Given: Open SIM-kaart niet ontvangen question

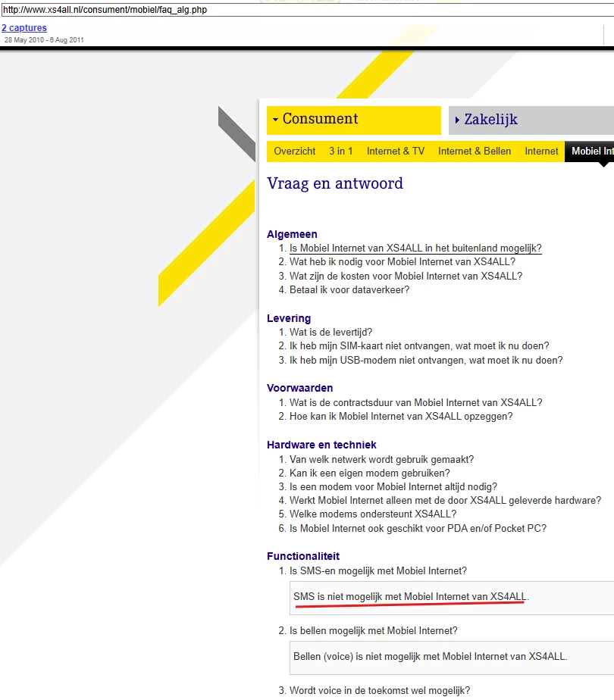Looking at the screenshot, I should pos(419,346).
